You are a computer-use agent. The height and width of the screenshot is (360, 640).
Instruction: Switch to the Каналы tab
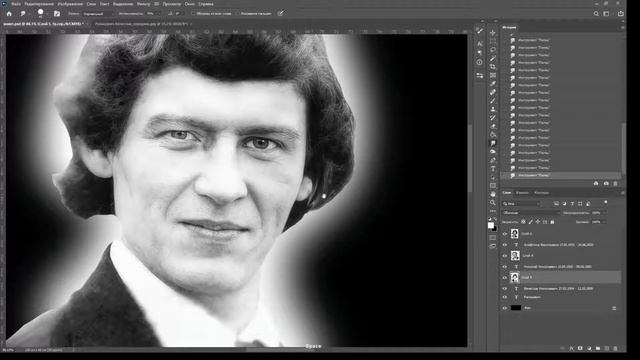click(x=522, y=193)
